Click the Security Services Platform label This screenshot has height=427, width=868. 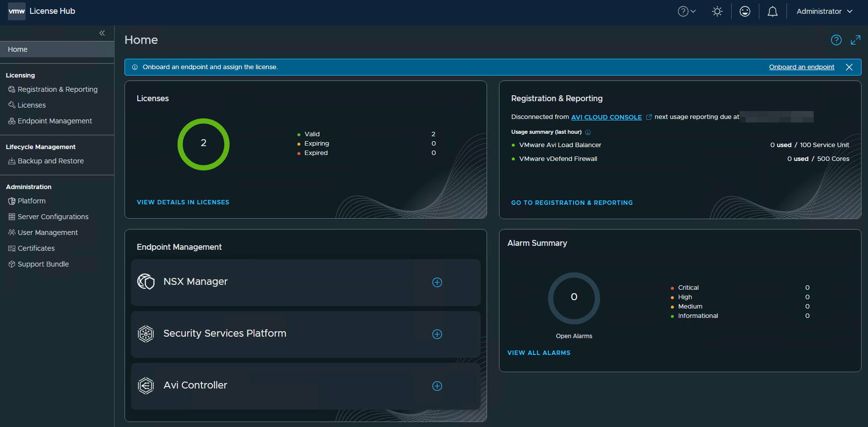point(225,334)
